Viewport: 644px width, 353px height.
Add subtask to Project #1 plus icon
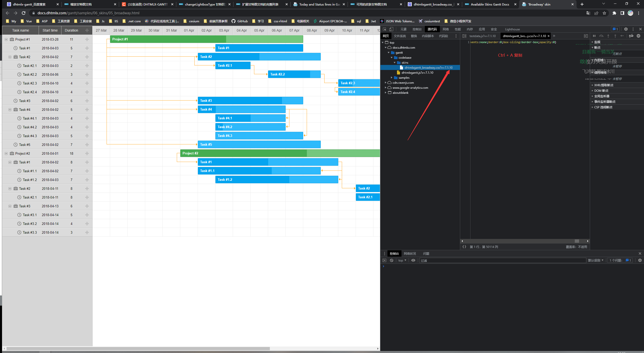coord(87,39)
